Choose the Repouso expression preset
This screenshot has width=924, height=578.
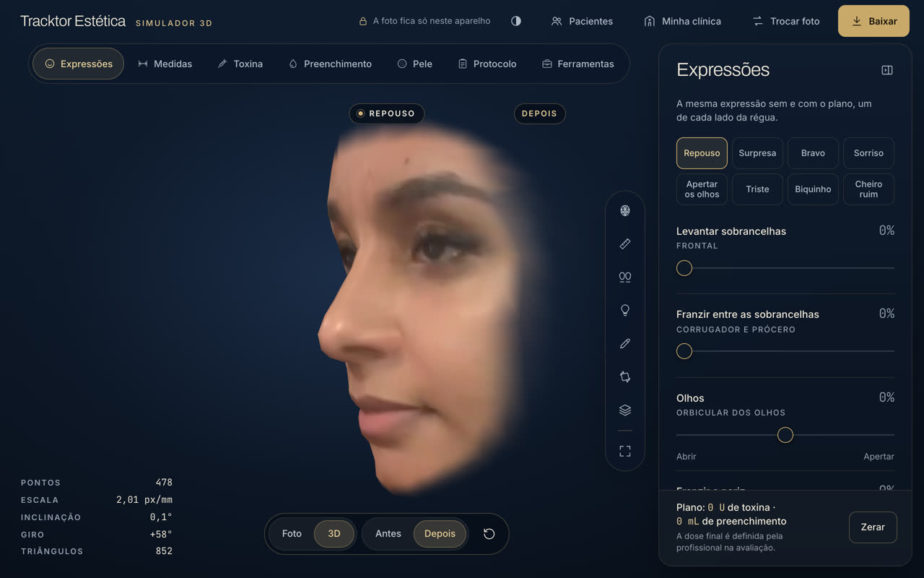click(702, 153)
